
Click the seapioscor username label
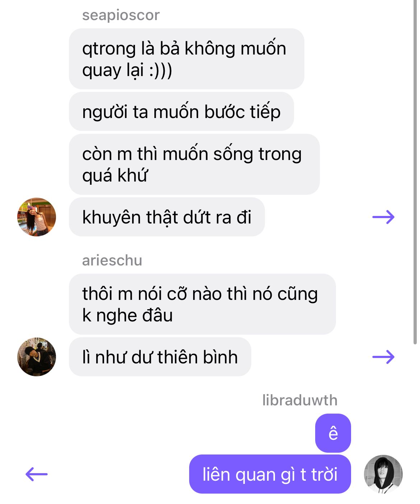121,15
